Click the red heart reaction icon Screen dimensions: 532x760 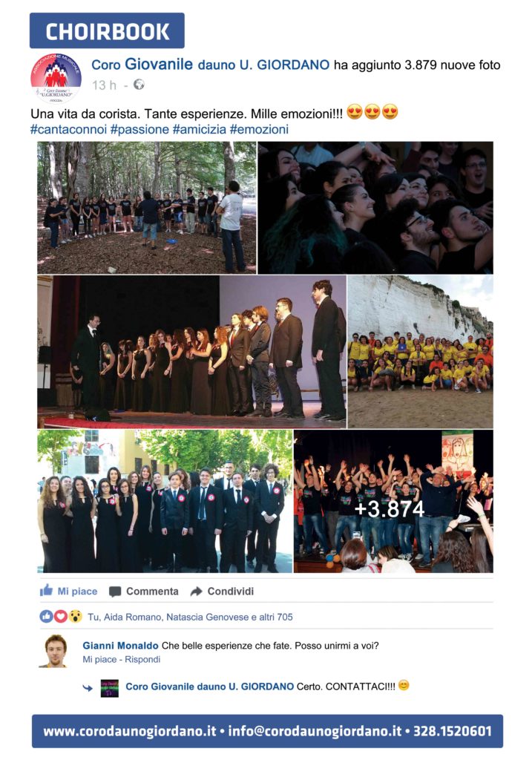point(60,617)
